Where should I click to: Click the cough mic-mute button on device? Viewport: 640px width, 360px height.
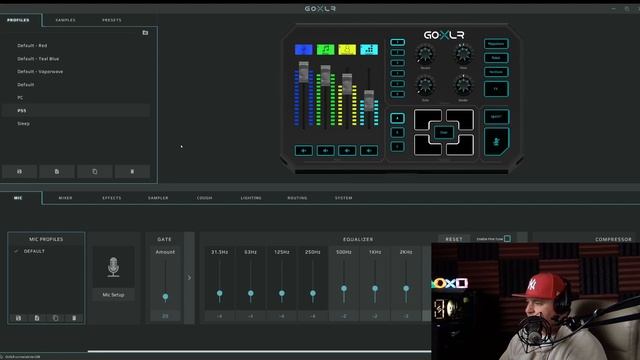[496, 142]
